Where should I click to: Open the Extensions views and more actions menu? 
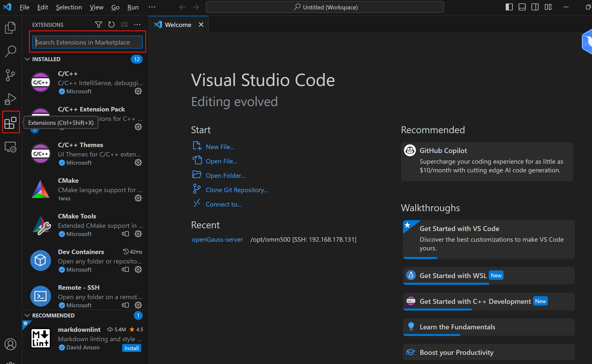click(x=137, y=25)
